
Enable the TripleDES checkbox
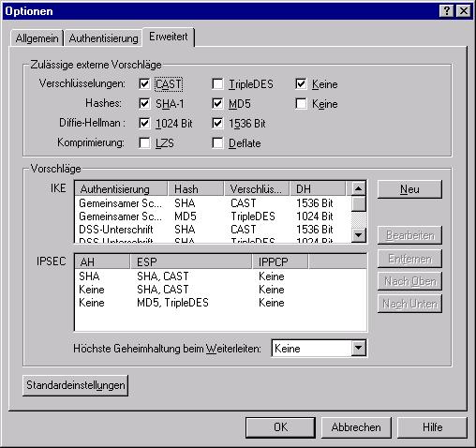point(217,84)
